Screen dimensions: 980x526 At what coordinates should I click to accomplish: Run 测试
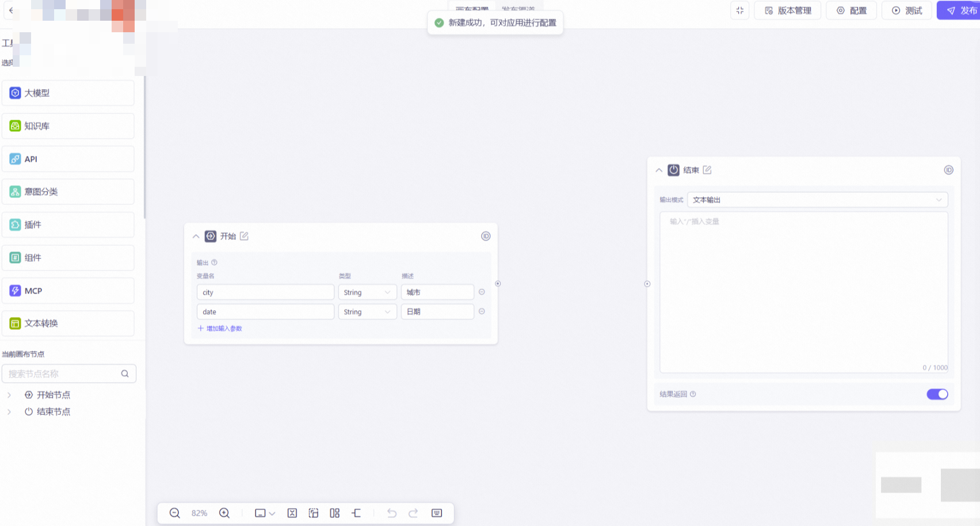point(907,10)
